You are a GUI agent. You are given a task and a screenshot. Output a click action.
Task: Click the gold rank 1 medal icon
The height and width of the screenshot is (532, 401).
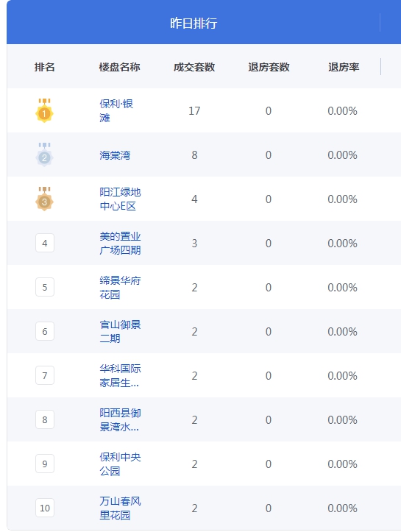pos(44,110)
